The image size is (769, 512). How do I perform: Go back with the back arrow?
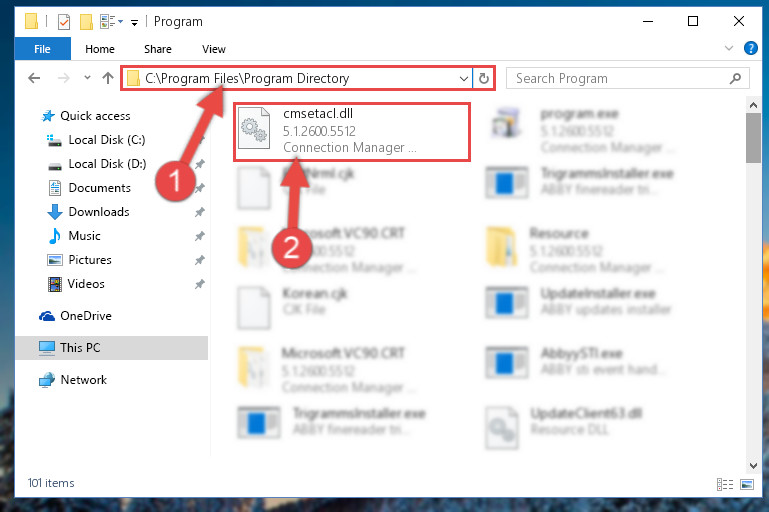click(34, 78)
